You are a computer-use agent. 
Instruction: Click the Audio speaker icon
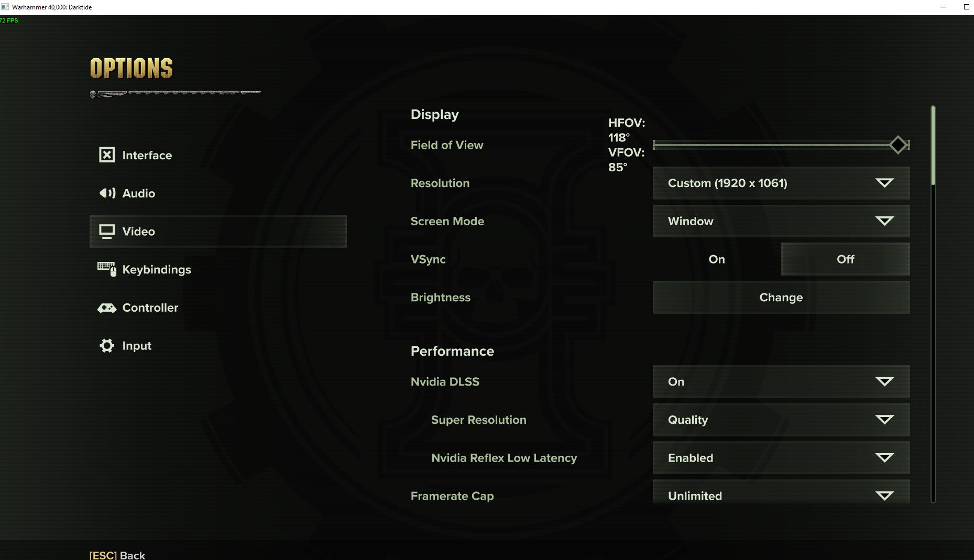coord(107,193)
